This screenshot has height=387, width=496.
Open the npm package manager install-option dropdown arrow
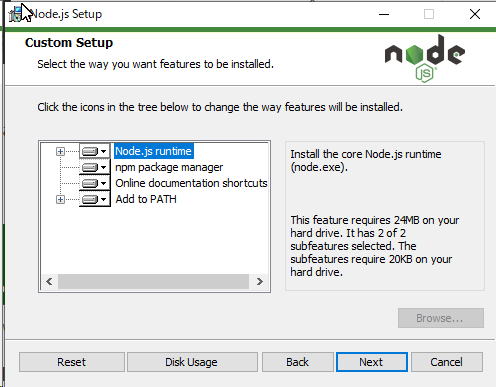tap(104, 167)
